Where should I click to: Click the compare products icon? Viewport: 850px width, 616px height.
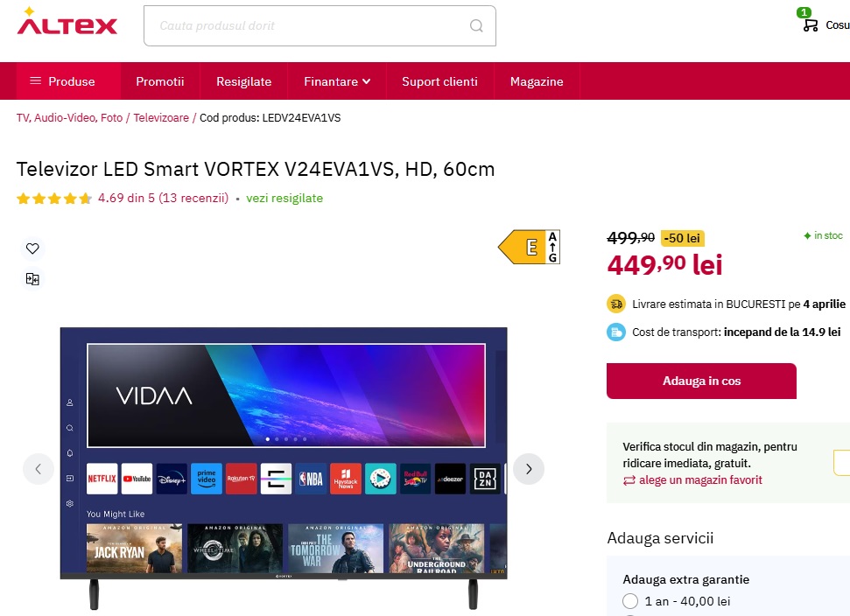[32, 279]
